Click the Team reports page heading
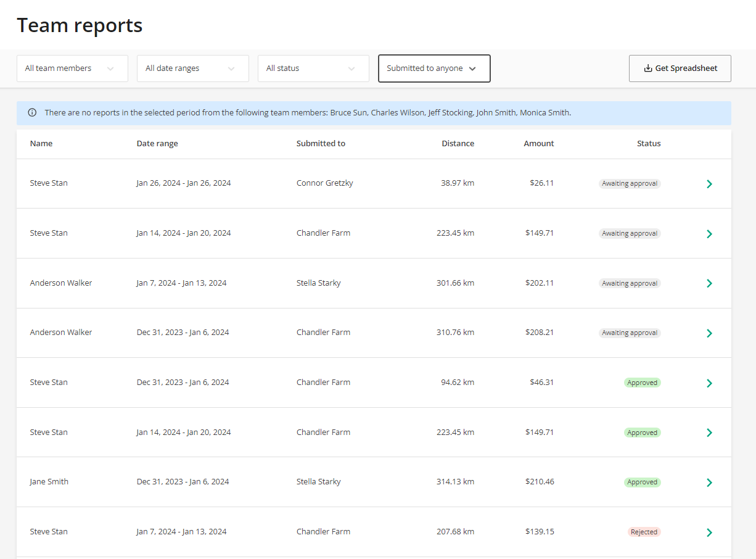 coord(80,25)
